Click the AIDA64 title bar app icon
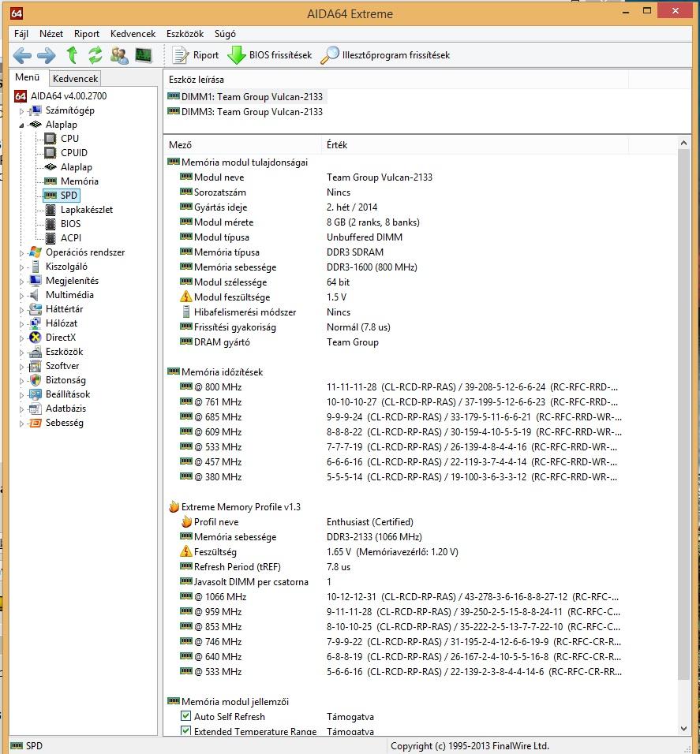700x754 pixels. pos(17,13)
